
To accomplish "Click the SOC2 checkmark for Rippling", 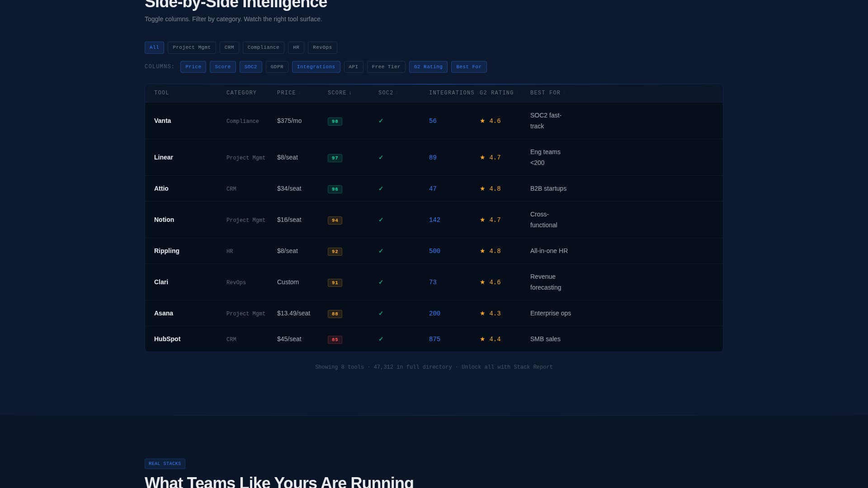I will 381,251.
